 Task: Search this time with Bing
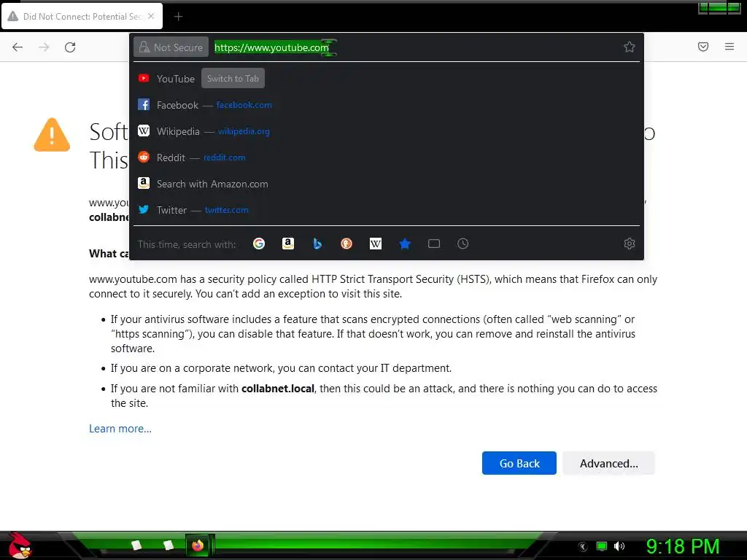pyautogui.click(x=317, y=244)
